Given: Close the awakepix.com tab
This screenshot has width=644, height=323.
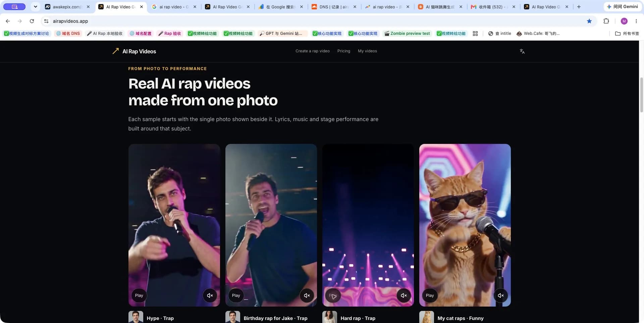Looking at the screenshot, I should 88,7.
